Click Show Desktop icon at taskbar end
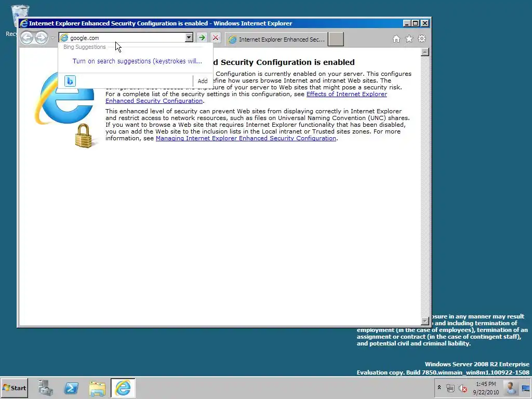 tap(526, 388)
